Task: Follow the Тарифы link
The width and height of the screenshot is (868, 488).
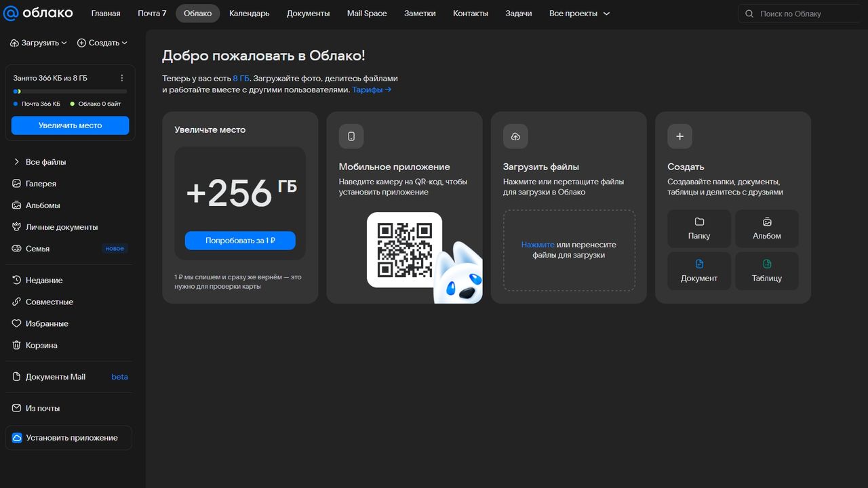Action: [372, 89]
